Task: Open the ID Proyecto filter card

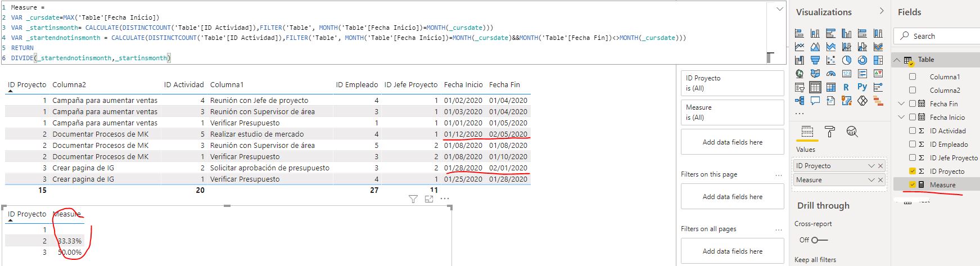Action: click(732, 83)
